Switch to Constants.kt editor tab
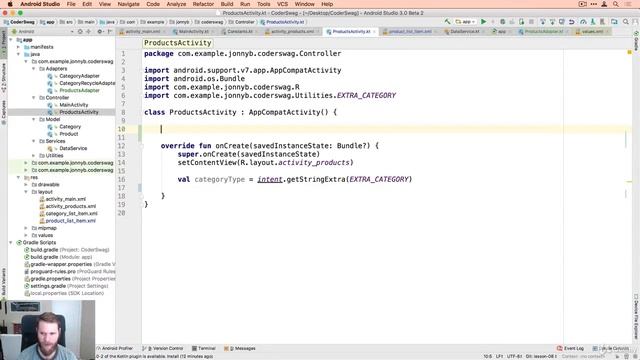This screenshot has width=640, height=360. coord(240,31)
